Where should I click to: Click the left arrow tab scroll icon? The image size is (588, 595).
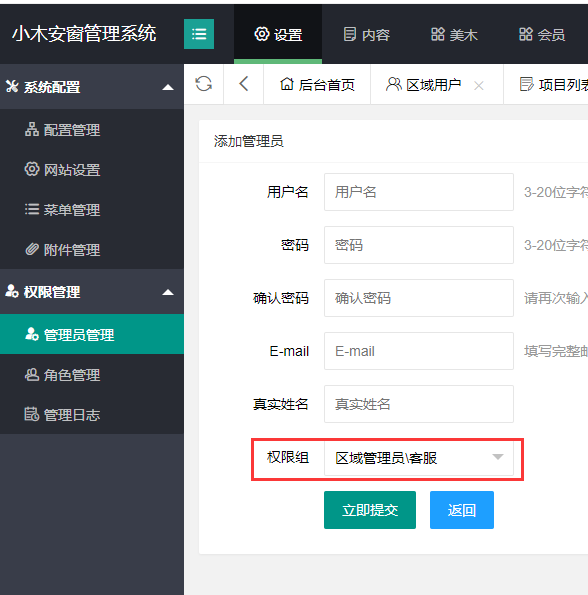[x=244, y=84]
